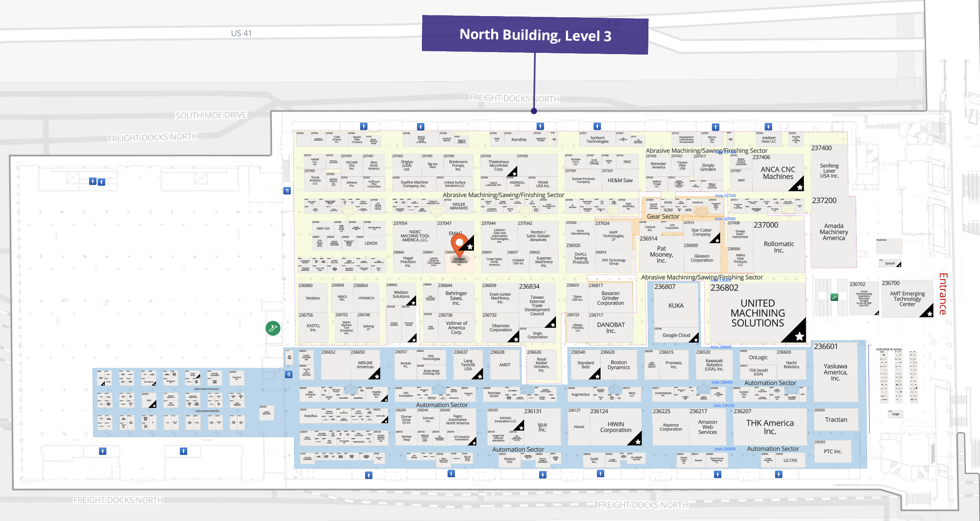The height and width of the screenshot is (521, 980).
Task: Open the Amazon Web Services booth
Action: [707, 427]
